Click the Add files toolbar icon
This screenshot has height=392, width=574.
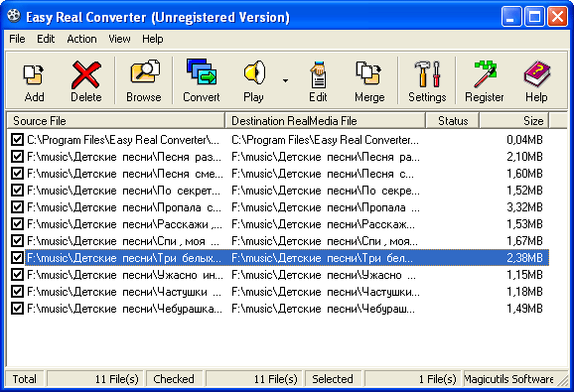pyautogui.click(x=34, y=74)
